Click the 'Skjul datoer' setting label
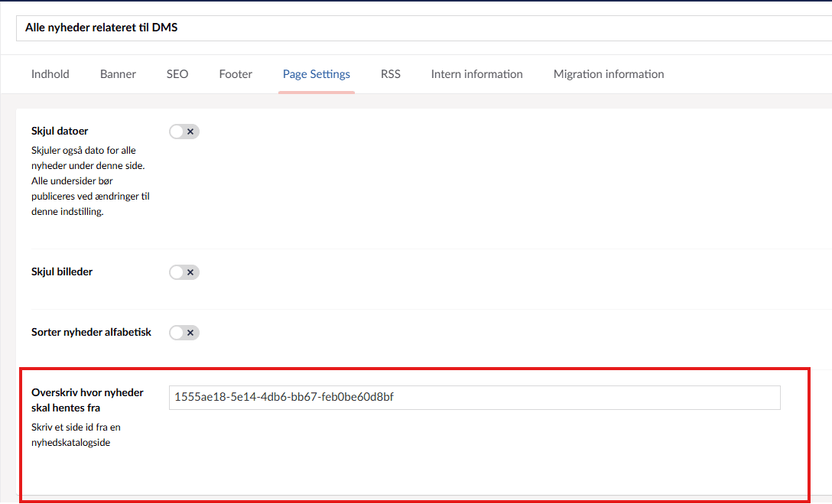This screenshot has height=504, width=832. coord(60,132)
